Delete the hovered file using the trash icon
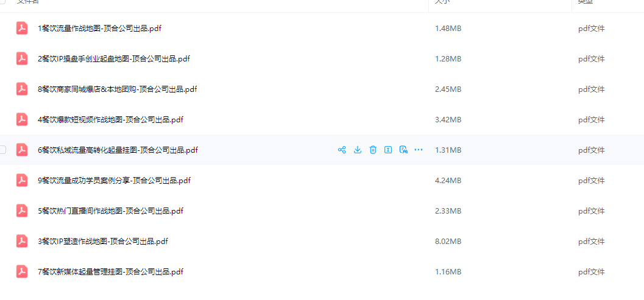This screenshot has width=644, height=300. (x=372, y=150)
